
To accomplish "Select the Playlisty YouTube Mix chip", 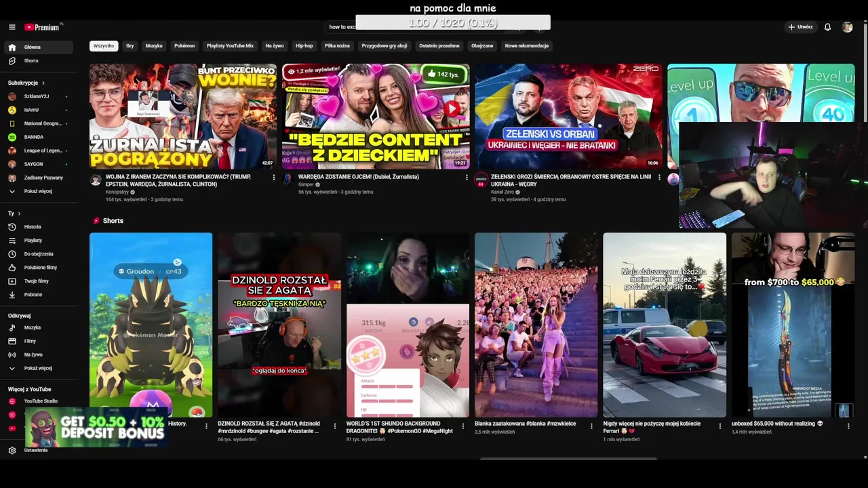I will (x=230, y=46).
